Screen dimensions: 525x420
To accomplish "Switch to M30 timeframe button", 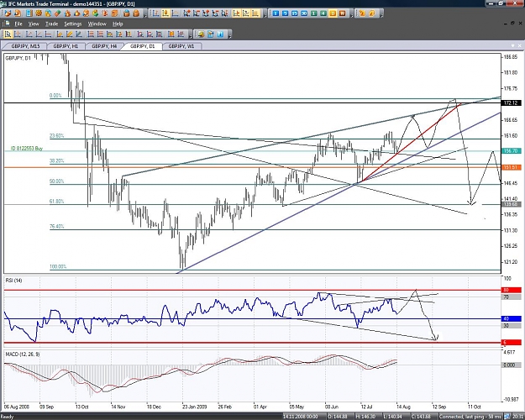I will [304, 13].
